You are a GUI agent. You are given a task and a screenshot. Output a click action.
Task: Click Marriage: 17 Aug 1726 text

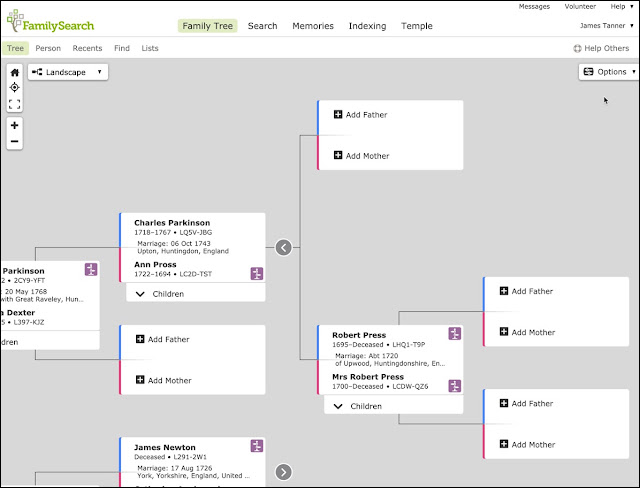click(x=175, y=468)
